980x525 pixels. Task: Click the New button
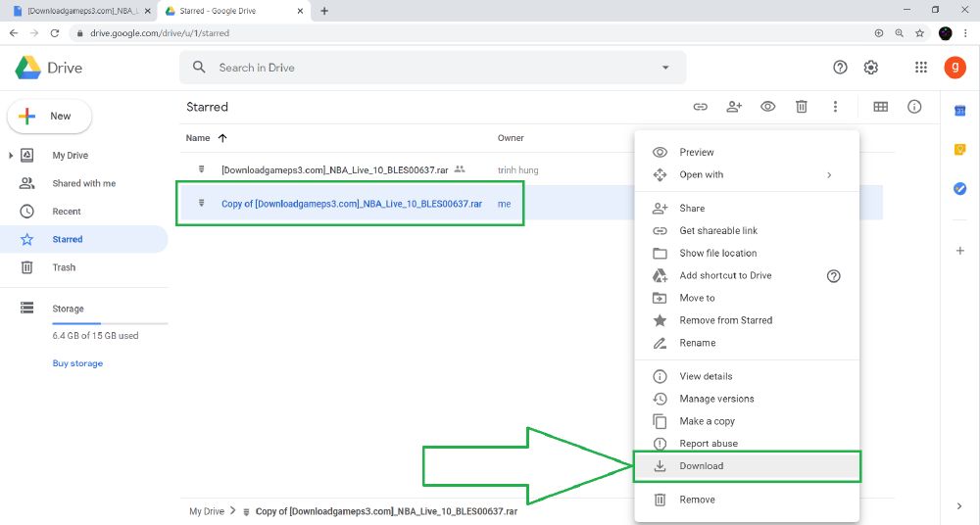click(49, 117)
